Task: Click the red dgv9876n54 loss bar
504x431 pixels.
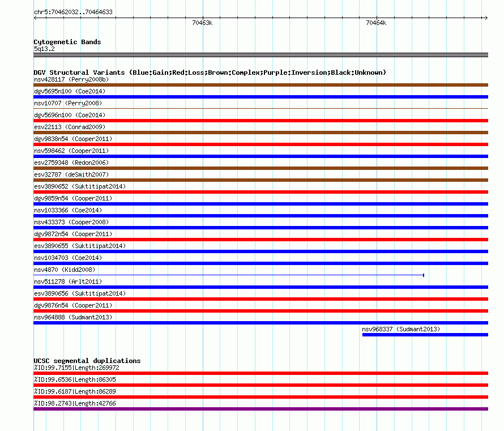Action: pos(260,311)
